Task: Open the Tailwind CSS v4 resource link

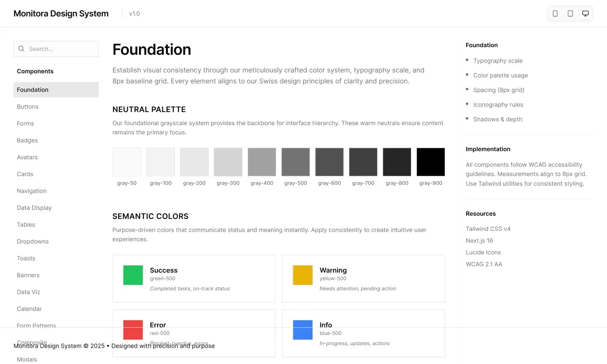Action: click(x=488, y=229)
